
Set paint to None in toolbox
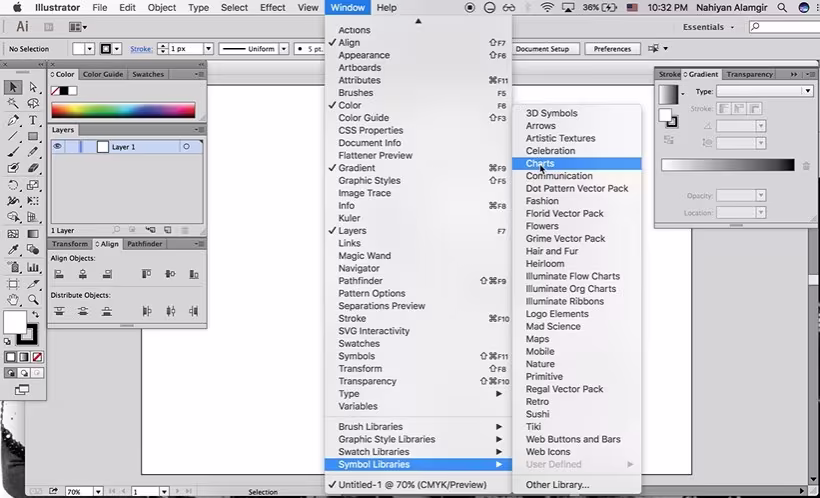(x=37, y=357)
